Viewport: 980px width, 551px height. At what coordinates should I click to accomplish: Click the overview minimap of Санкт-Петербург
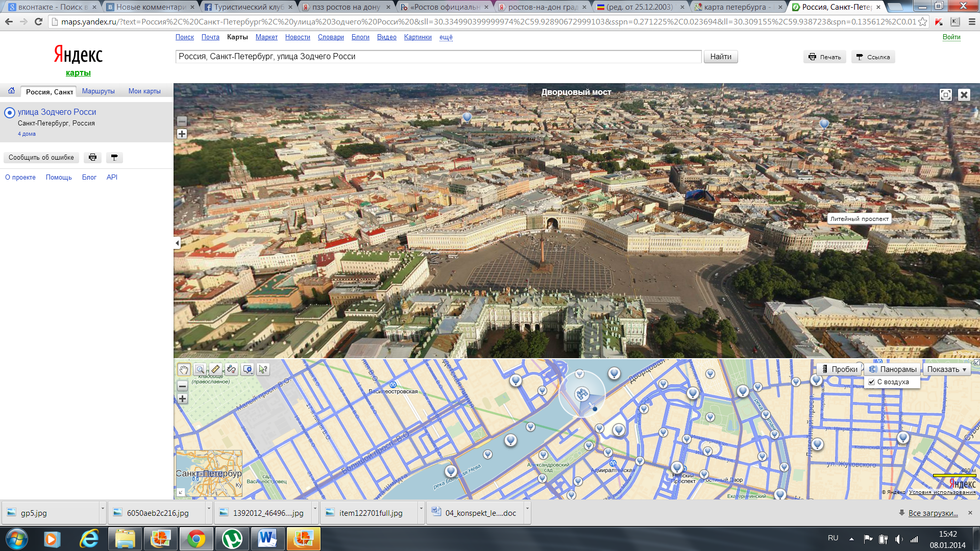tap(209, 473)
